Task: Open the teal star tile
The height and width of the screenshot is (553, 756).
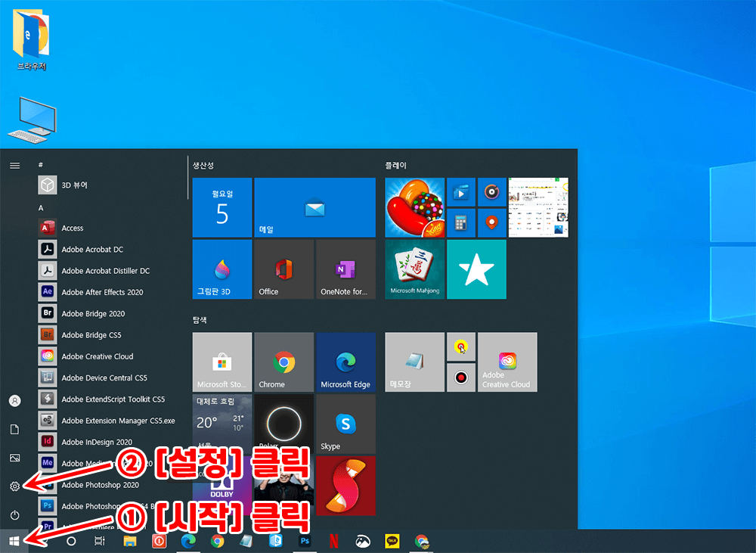Action: (x=476, y=269)
